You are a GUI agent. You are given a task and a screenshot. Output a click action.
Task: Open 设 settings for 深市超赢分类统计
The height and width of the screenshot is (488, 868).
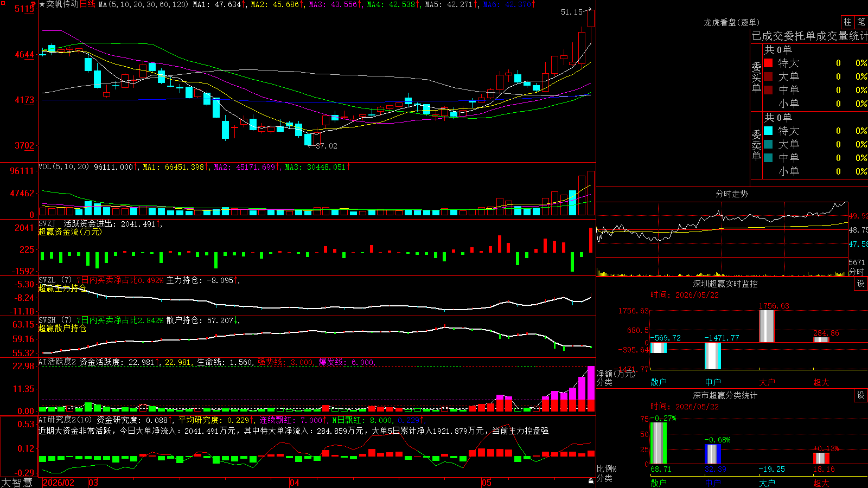[861, 395]
